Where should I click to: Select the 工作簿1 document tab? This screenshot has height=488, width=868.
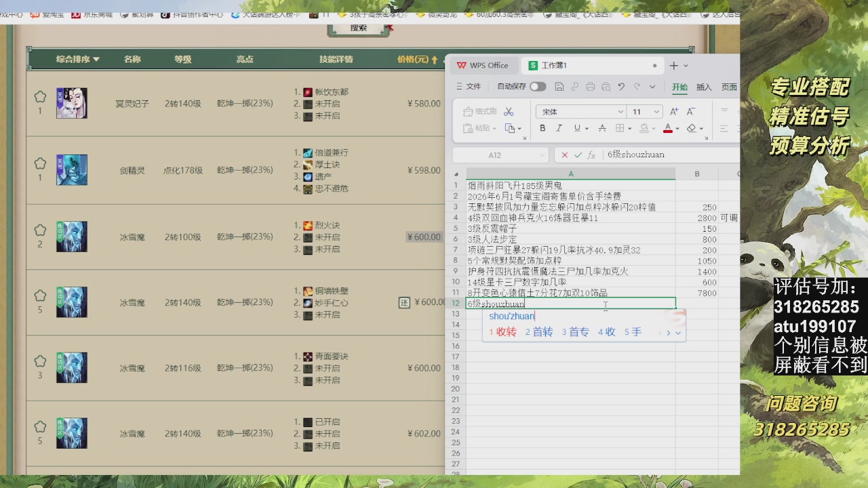(x=592, y=65)
